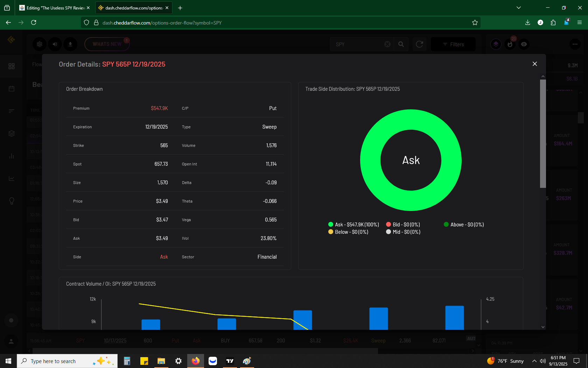Reload the current page
The image size is (588, 368).
pos(34,22)
